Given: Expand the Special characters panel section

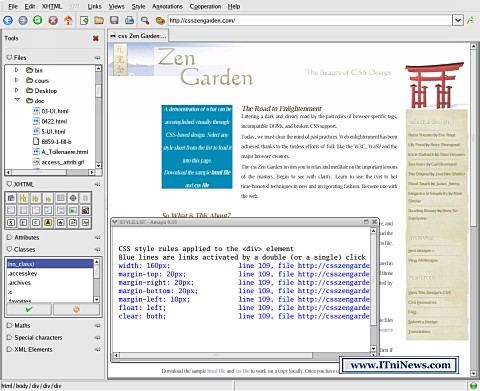Looking at the screenshot, I should pos(9,337).
